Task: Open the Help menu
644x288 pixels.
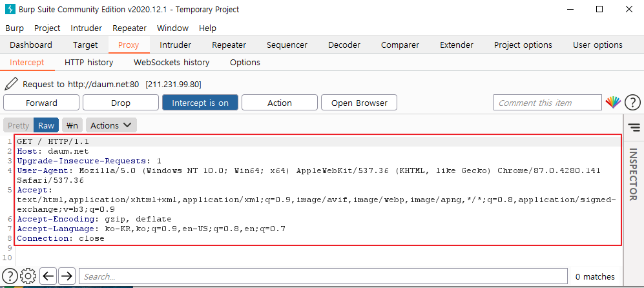Action: click(207, 28)
